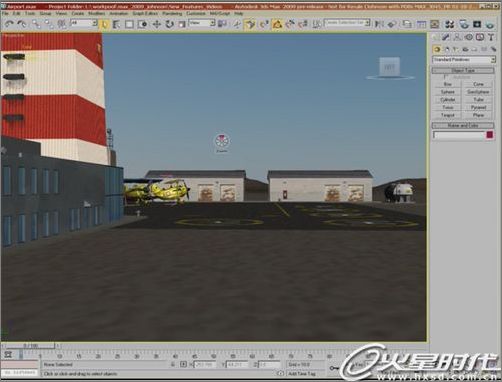Viewport: 502px width, 382px height.
Task: Toggle Window/Crossing selection mode icon
Action: pyautogui.click(x=143, y=24)
